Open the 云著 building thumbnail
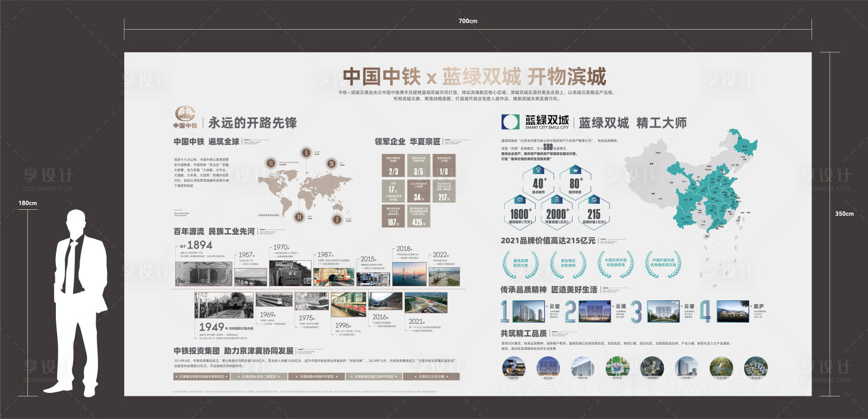The height and width of the screenshot is (419, 868). 663,311
